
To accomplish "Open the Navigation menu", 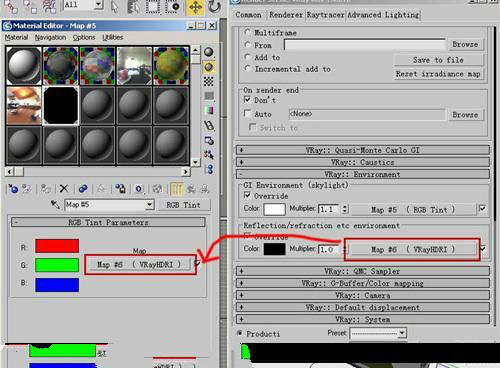I will click(50, 37).
